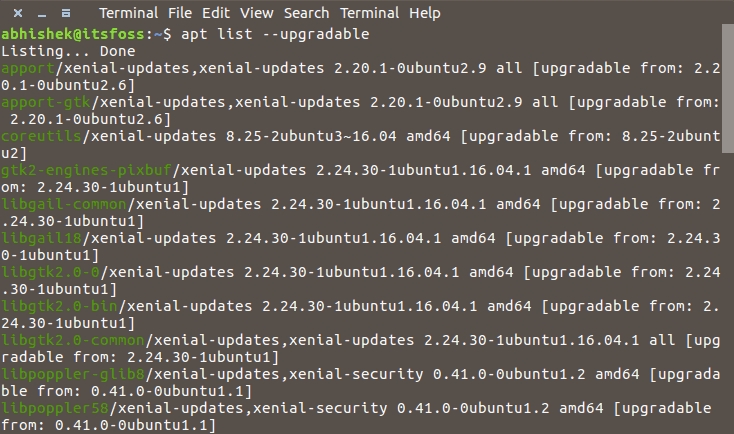Open the Search menu
734x434 pixels.
(x=306, y=14)
